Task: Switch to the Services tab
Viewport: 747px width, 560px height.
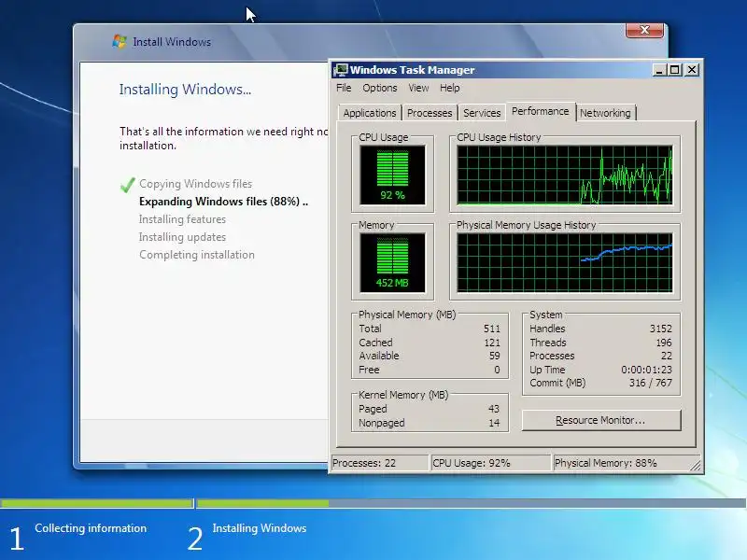Action: pyautogui.click(x=482, y=113)
